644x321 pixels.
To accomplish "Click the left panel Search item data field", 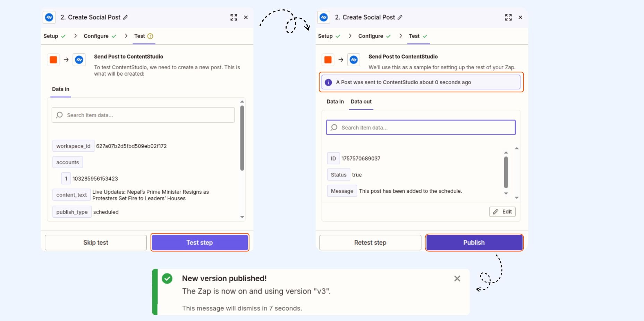I will click(143, 115).
